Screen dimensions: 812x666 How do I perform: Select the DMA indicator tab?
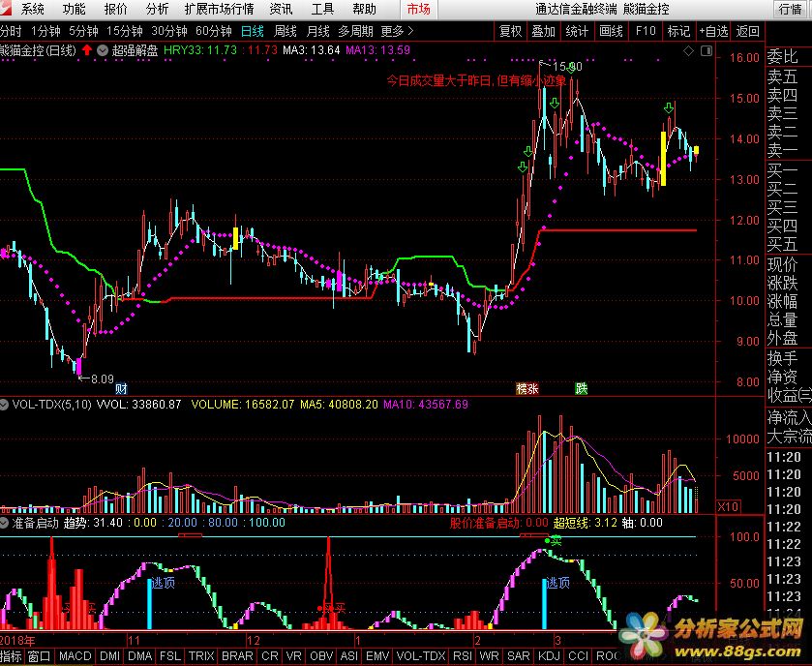(x=139, y=656)
